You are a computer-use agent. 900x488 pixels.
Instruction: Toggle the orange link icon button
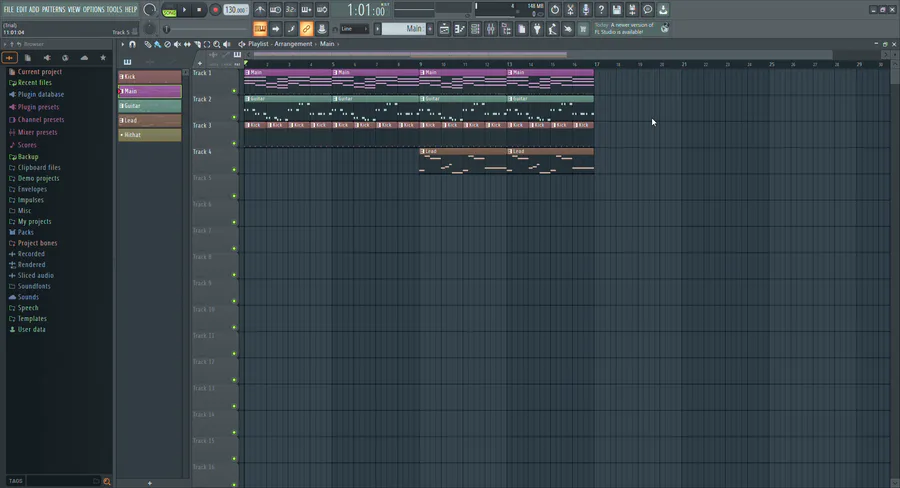(x=307, y=29)
